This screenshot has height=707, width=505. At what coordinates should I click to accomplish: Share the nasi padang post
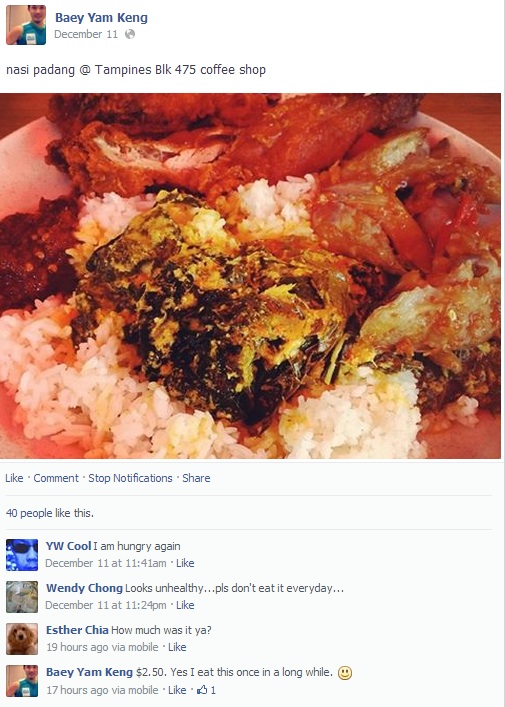[x=196, y=478]
